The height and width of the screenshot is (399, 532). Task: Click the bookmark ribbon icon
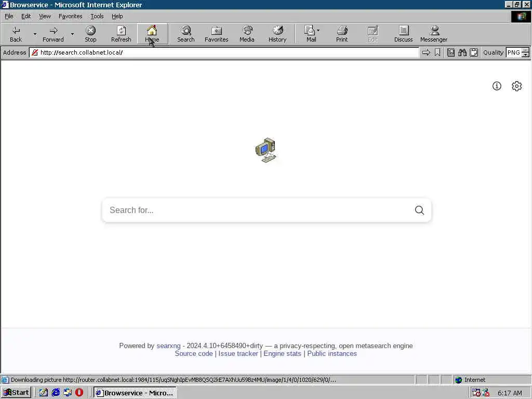click(x=437, y=52)
